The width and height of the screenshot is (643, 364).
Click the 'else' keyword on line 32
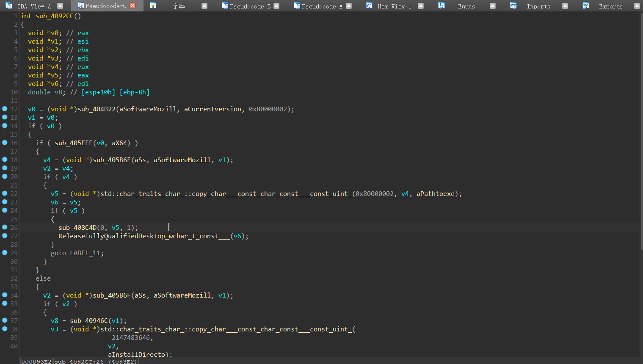tap(43, 279)
